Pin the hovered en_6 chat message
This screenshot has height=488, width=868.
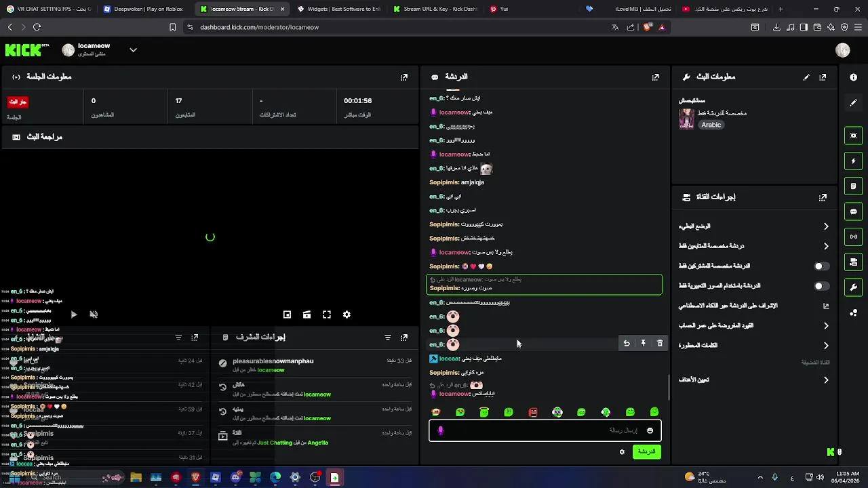coord(644,344)
